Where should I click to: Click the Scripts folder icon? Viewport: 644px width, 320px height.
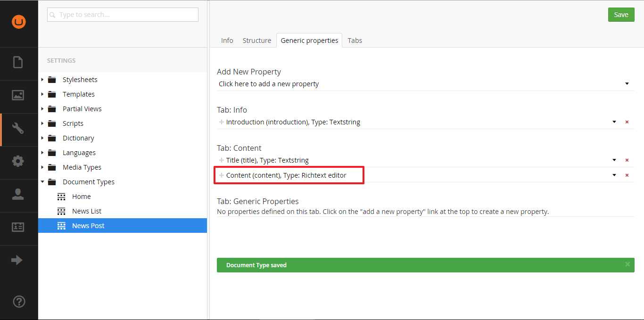click(52, 123)
